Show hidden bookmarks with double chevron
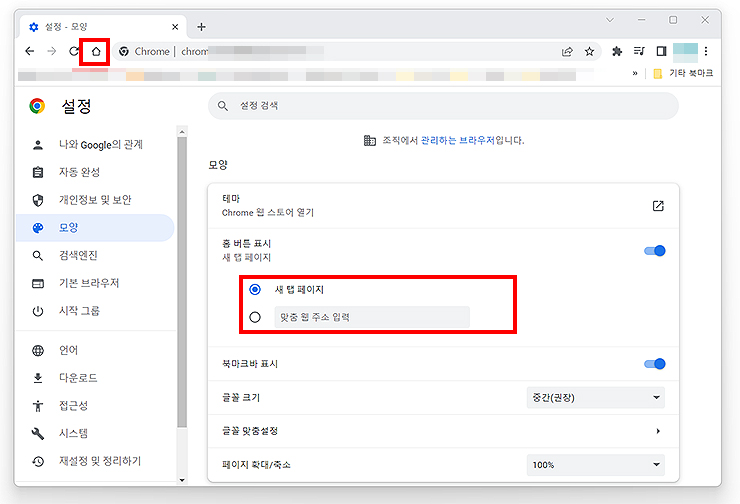 coord(635,74)
